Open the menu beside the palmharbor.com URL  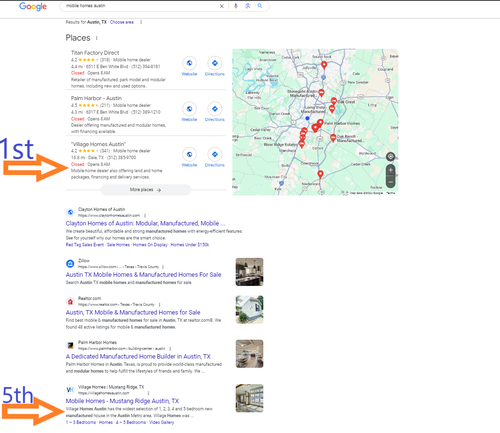tap(170, 348)
